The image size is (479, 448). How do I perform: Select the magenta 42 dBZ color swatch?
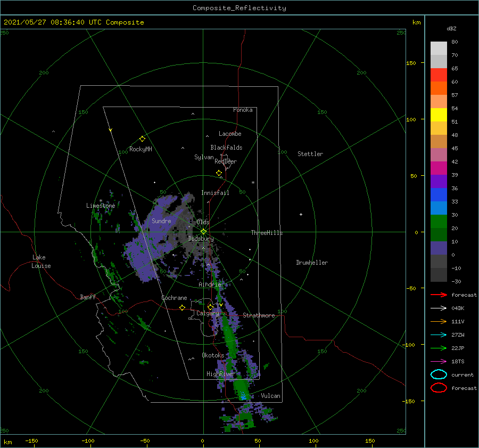[439, 168]
